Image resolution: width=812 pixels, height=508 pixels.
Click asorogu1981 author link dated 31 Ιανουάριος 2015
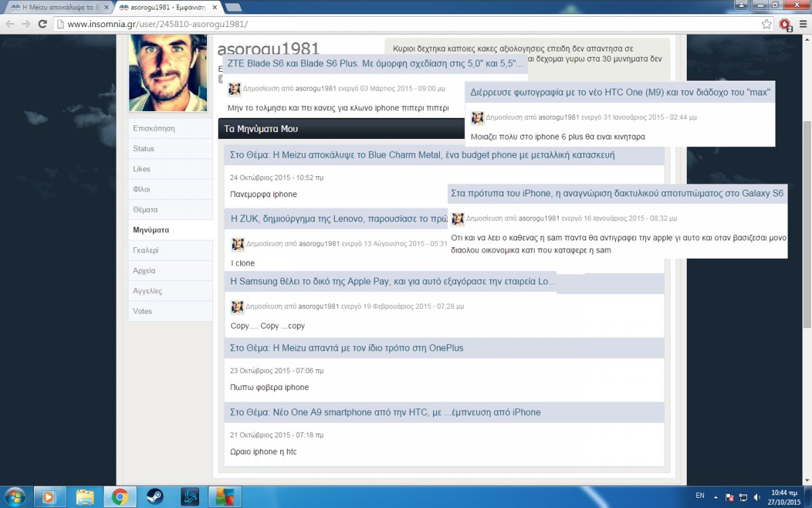point(559,117)
